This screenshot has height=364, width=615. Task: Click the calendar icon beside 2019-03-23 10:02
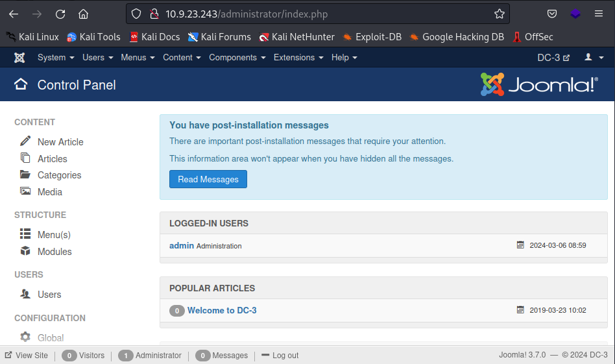pos(520,309)
